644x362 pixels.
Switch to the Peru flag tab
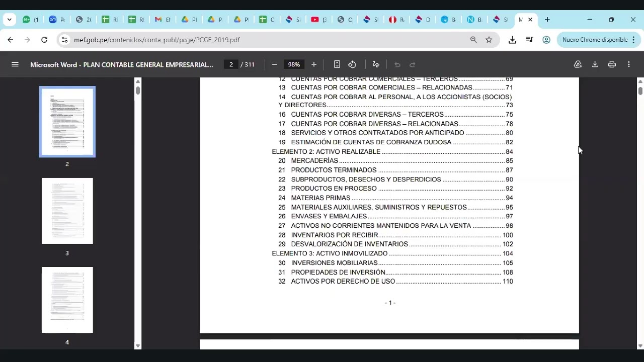point(397,20)
